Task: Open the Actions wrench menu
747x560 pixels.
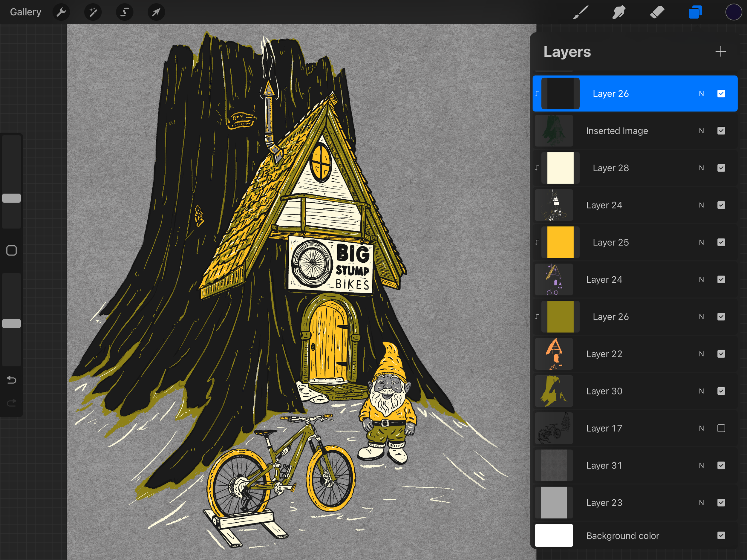Action: [61, 13]
